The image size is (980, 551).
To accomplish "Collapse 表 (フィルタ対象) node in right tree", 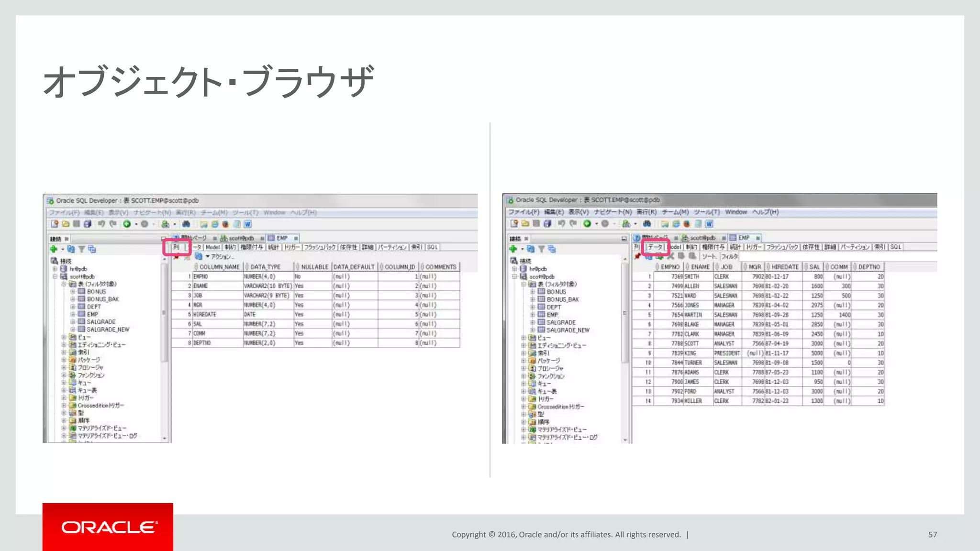I will 523,284.
